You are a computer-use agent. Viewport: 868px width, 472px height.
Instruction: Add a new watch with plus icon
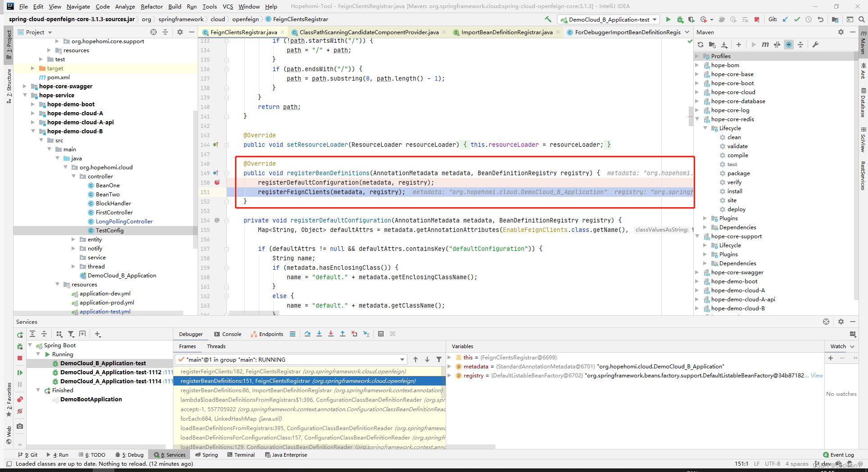(831, 358)
